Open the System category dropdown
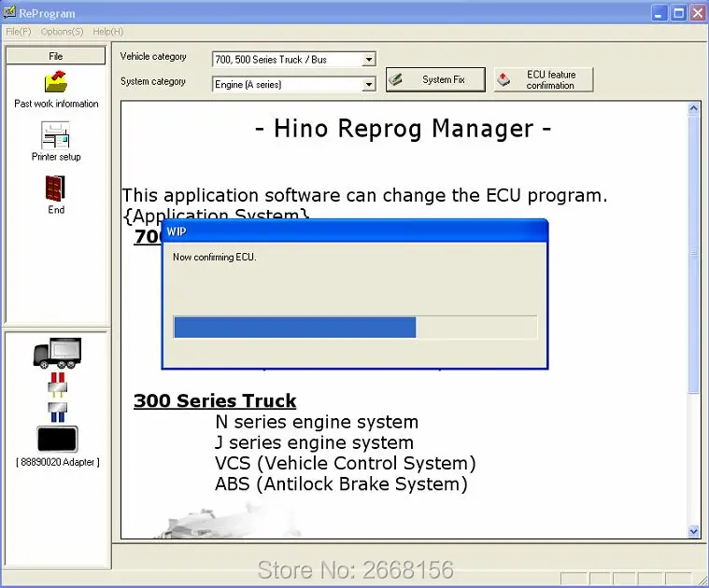The image size is (709, 588). coord(294,84)
